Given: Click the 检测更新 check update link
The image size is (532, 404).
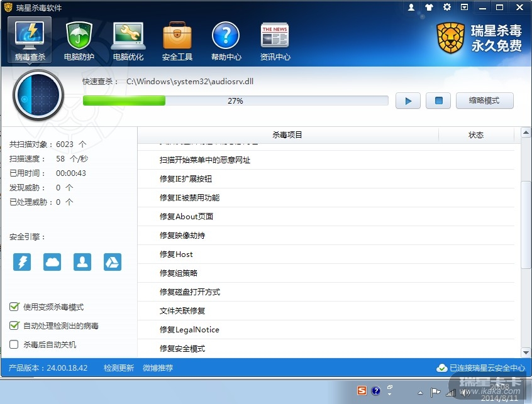Looking at the screenshot, I should 119,368.
